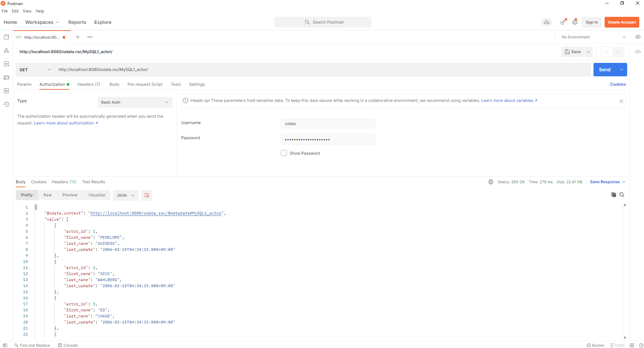Open the Basic Auth type dropdown

tap(135, 102)
